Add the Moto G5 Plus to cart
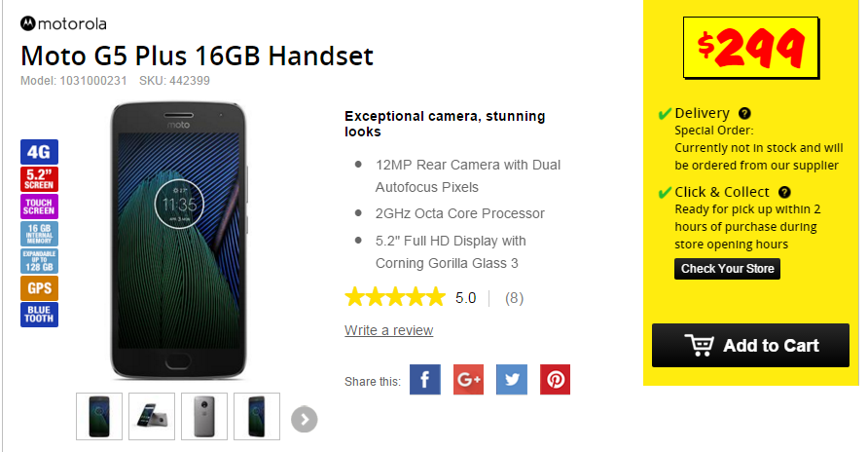868x452 pixels. (x=750, y=345)
